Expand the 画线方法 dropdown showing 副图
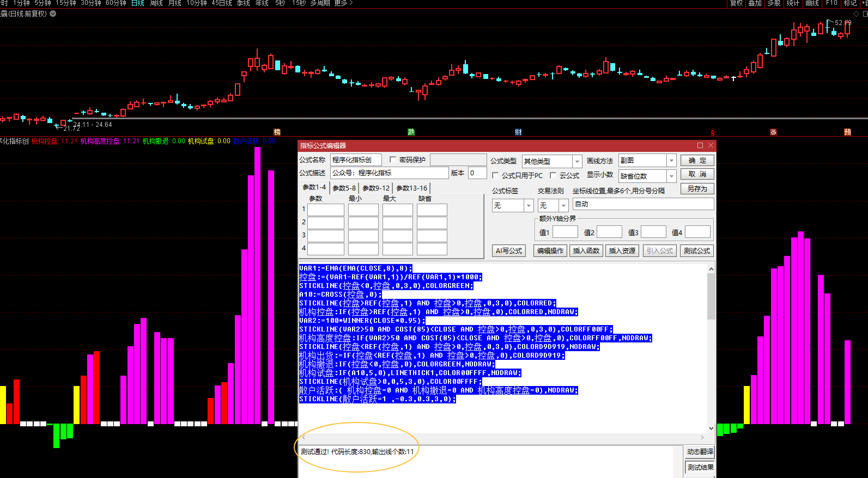Image resolution: width=868 pixels, height=478 pixels. pos(671,161)
